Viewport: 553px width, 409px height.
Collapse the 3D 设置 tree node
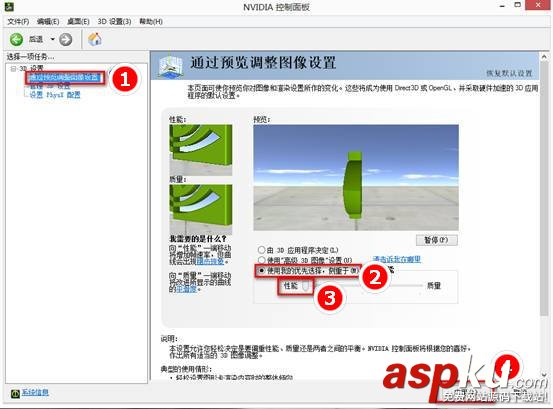[13, 68]
